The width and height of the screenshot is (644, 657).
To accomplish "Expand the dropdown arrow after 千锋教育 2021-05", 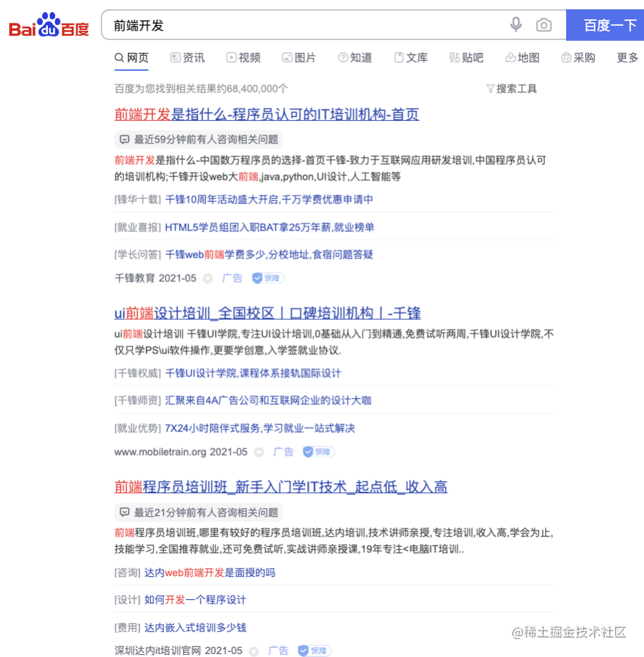I will pos(208,278).
